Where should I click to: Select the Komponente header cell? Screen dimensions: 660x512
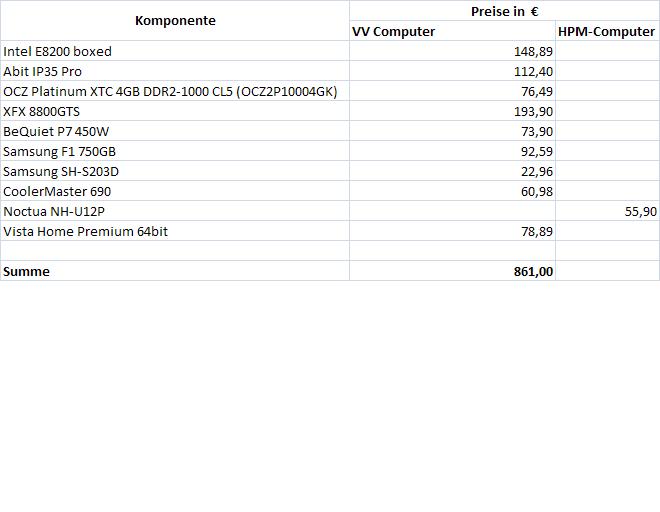point(175,21)
